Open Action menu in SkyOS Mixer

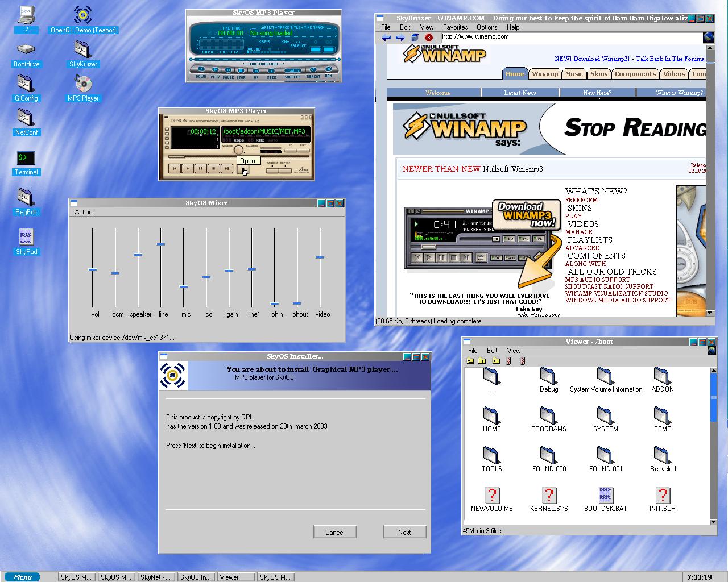pyautogui.click(x=84, y=212)
